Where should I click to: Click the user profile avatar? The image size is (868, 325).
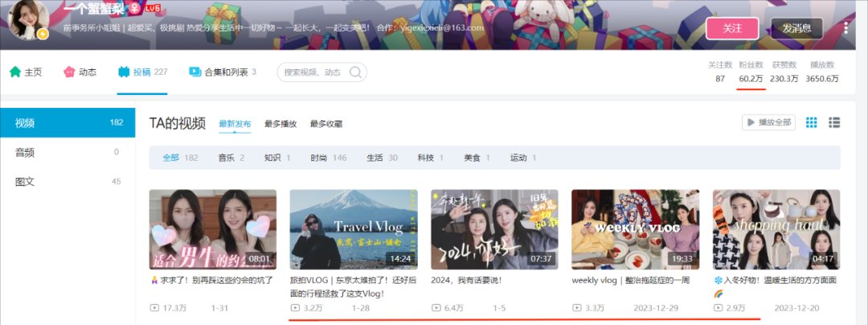click(29, 21)
